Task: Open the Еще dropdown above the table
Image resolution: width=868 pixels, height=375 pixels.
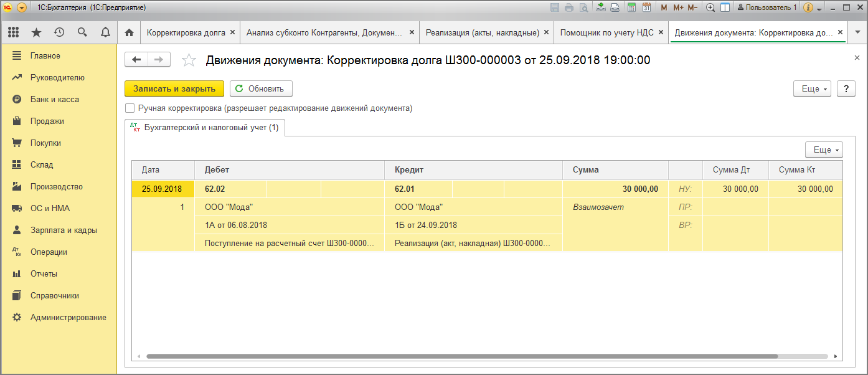Action: tap(824, 150)
